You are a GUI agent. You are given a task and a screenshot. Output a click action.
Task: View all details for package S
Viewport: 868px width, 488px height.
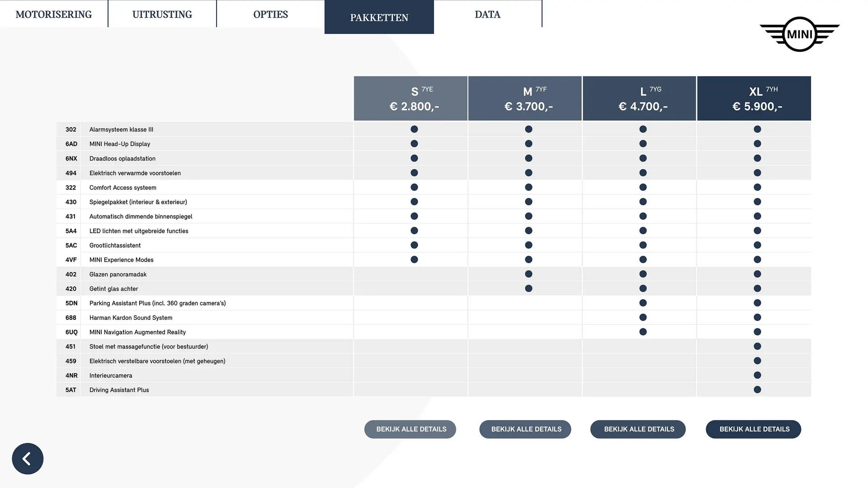point(410,429)
